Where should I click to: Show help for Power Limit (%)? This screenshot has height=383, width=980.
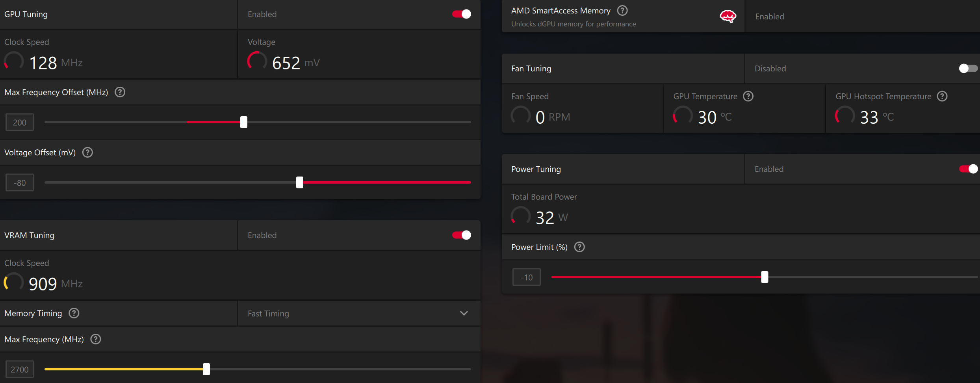coord(579,247)
